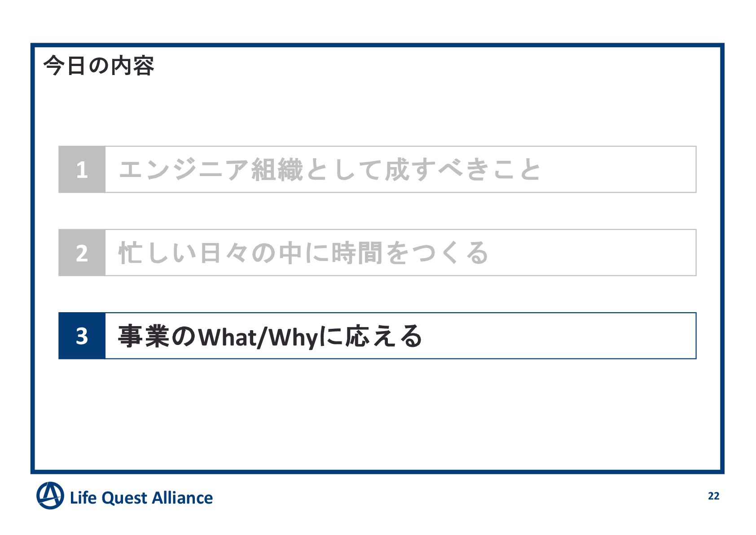Click the gray number 2 box
The height and width of the screenshot is (535, 756).
pyautogui.click(x=82, y=253)
